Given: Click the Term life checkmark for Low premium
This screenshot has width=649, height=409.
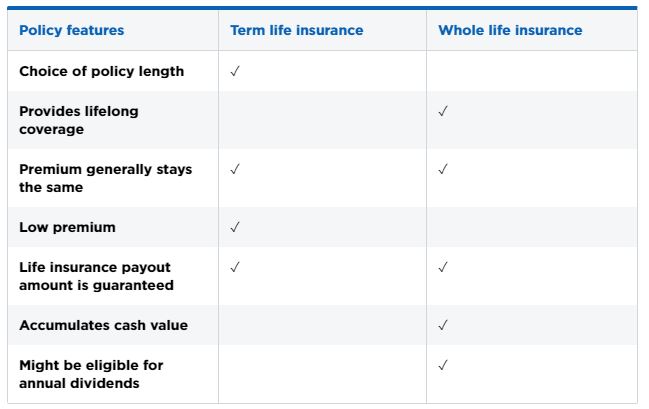Looking at the screenshot, I should pos(234,227).
